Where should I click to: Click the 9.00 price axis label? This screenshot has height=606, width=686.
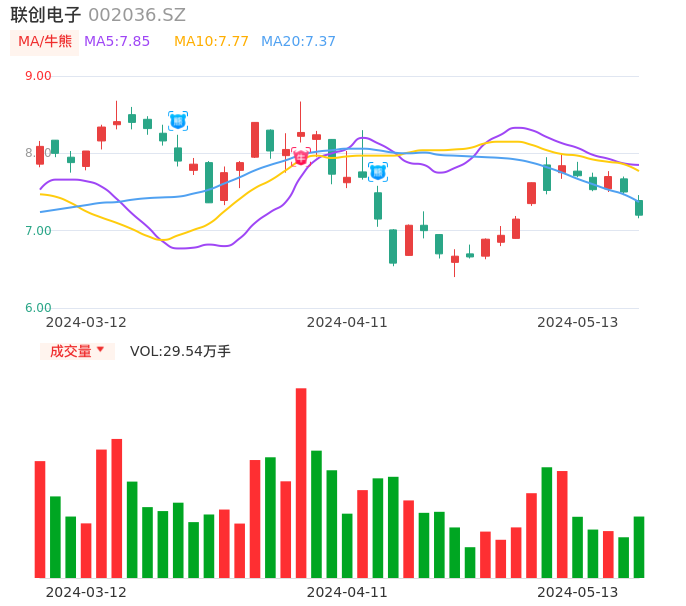click(x=38, y=76)
